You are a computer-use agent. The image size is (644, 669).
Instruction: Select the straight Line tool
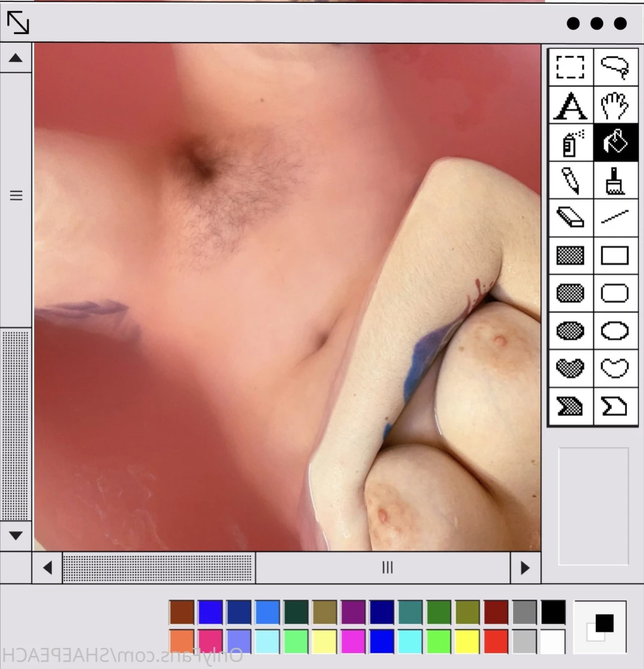tap(615, 218)
